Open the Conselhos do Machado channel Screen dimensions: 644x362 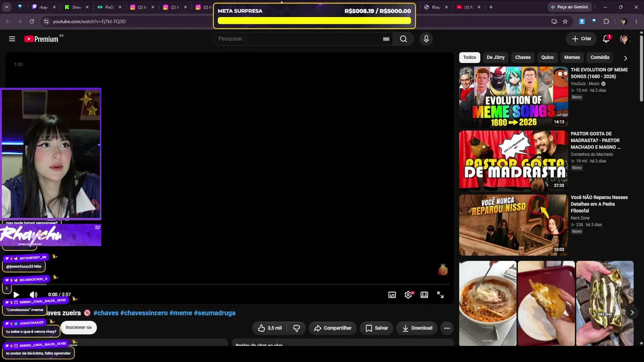(x=592, y=154)
